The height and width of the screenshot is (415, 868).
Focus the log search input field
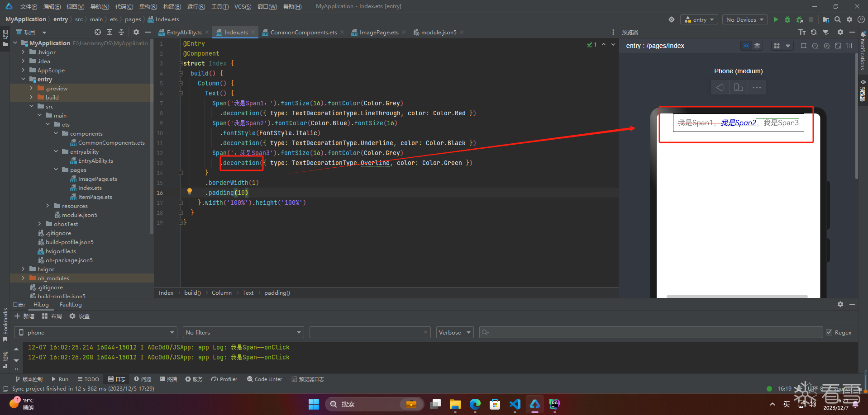pos(651,332)
